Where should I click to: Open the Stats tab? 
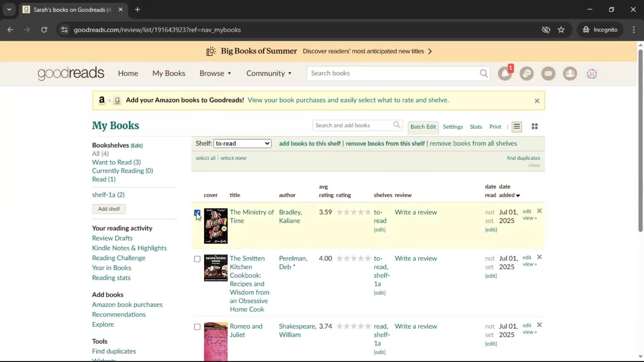pyautogui.click(x=476, y=127)
